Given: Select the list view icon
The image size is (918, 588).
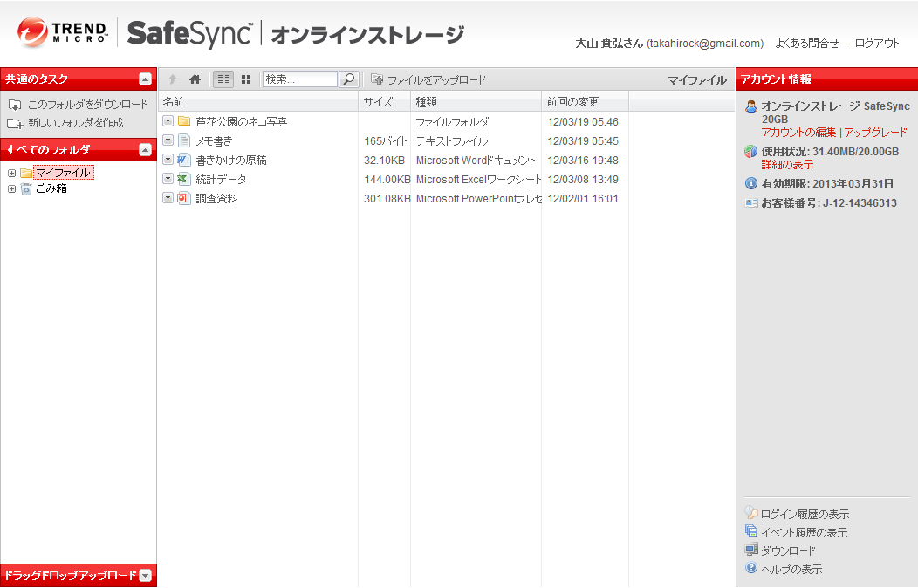Looking at the screenshot, I should pos(223,79).
